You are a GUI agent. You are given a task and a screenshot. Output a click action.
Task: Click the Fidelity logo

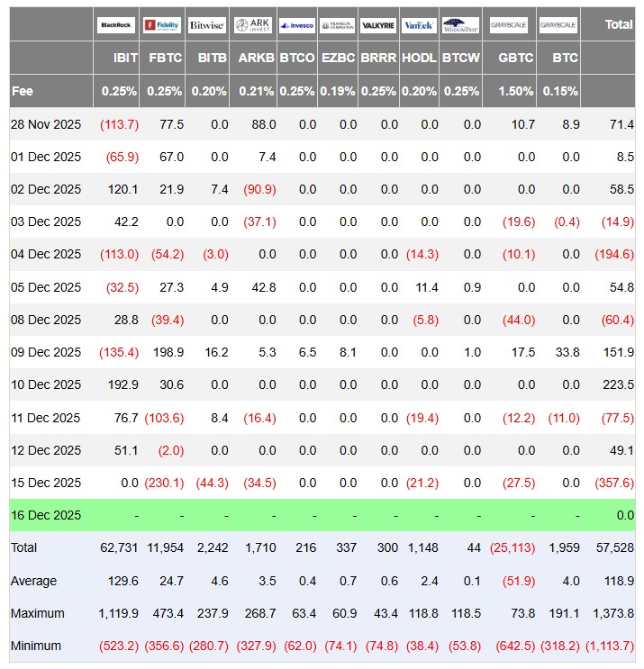162,25
